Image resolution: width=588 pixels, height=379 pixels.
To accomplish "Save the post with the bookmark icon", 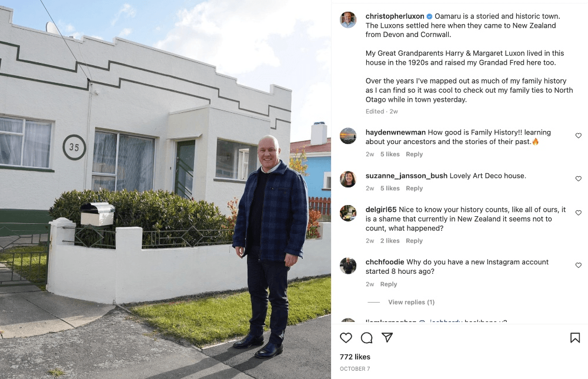I will coord(575,338).
